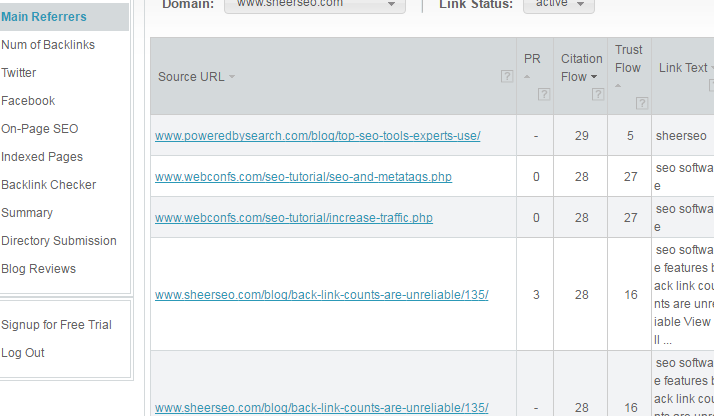Select link text cell 'sheerseo'
Screen dimensions: 714x416
tap(681, 136)
